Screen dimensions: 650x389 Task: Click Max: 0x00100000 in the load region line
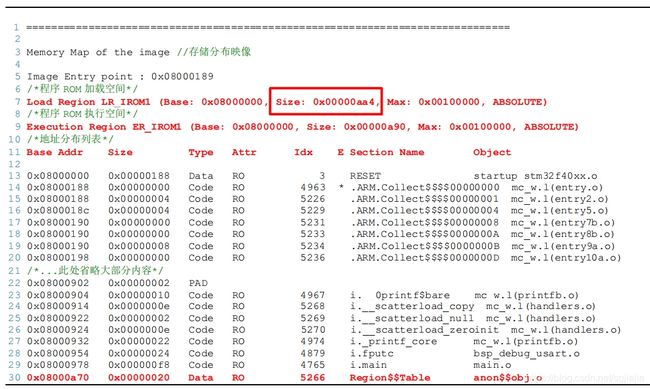(433, 102)
